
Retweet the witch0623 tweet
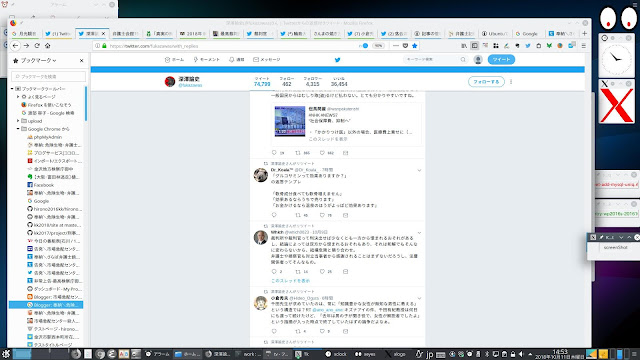click(298, 271)
